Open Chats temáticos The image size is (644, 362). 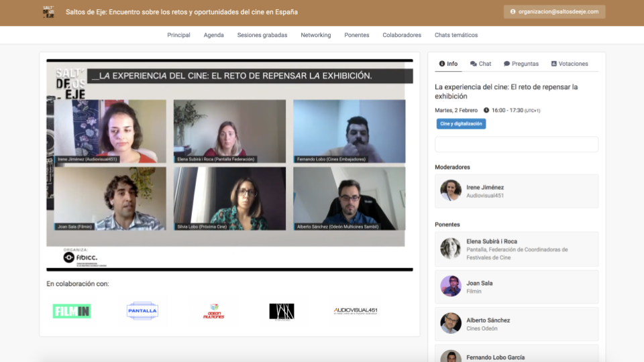pos(456,36)
